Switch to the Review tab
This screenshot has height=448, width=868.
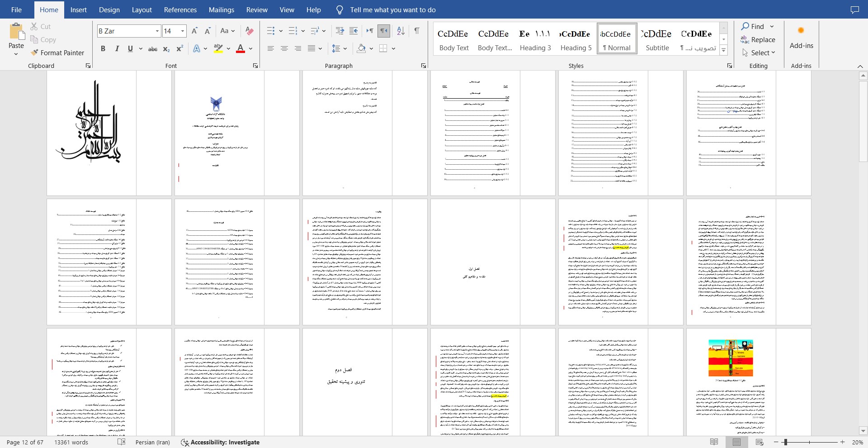click(x=257, y=10)
